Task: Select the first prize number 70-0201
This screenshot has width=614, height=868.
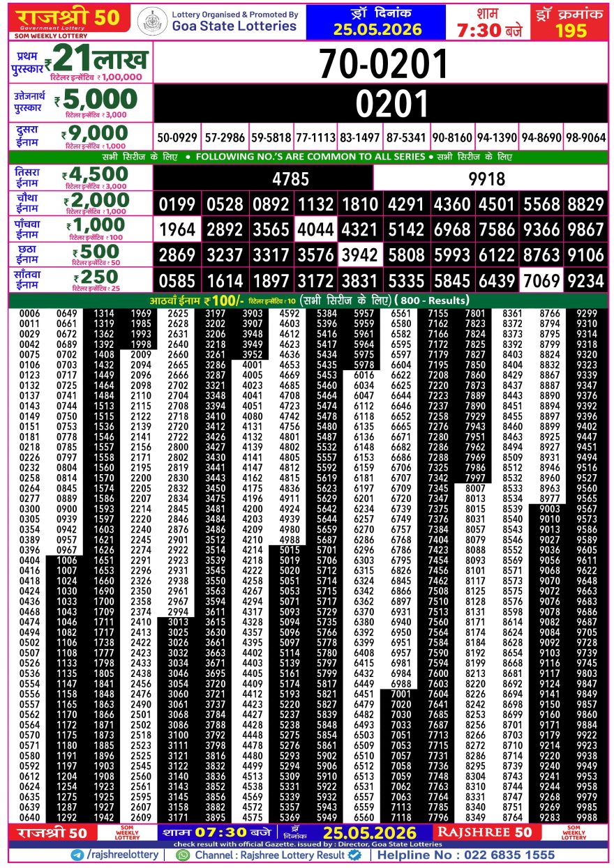Action: coord(383,65)
